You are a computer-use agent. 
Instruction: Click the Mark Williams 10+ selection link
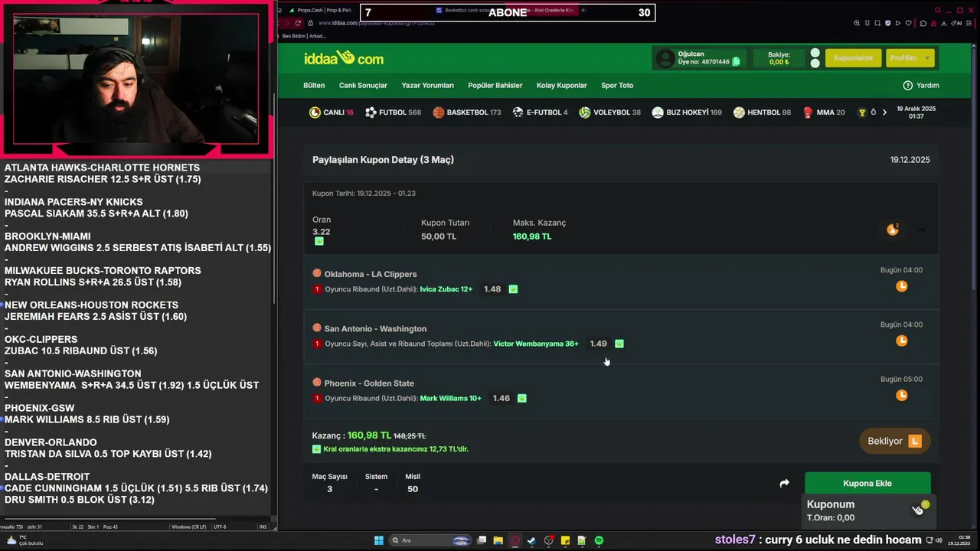tap(450, 398)
